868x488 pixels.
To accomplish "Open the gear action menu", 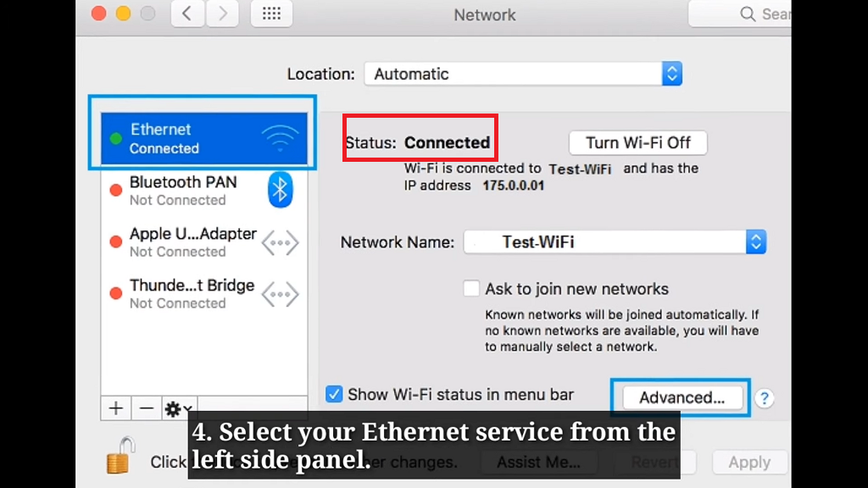I will (178, 409).
